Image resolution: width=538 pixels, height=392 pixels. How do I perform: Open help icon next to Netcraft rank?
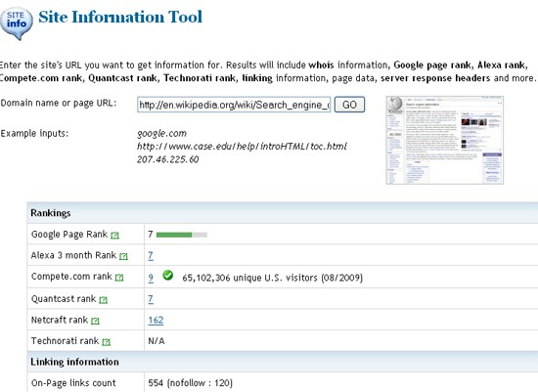(x=96, y=321)
